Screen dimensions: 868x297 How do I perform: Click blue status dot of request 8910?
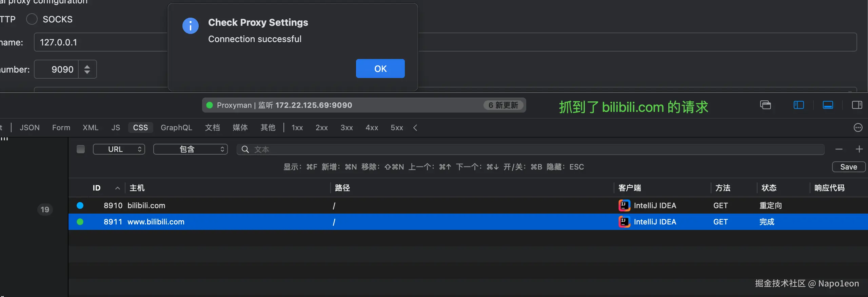point(80,205)
